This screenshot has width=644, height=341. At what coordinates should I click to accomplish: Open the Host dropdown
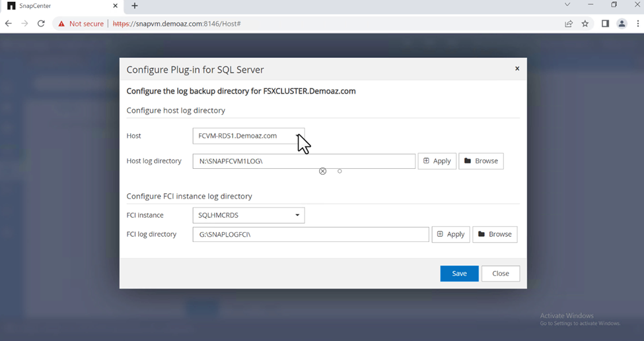pos(248,136)
